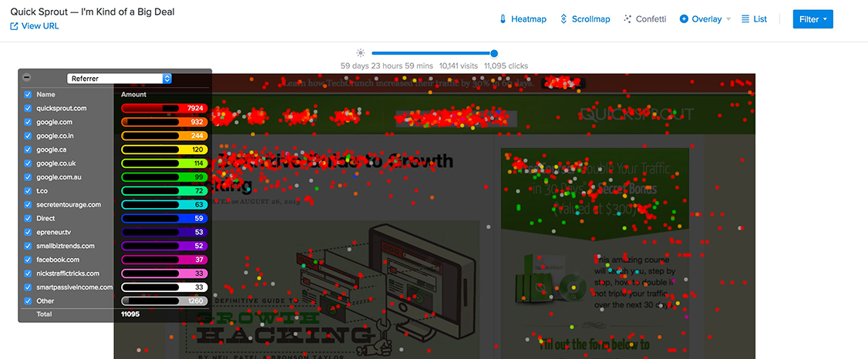
Task: Toggle the t.co referrer checkbox
Action: 28,191
